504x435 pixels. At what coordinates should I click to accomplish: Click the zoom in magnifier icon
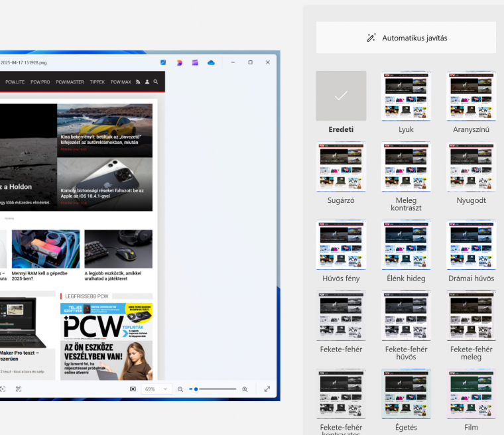point(245,389)
